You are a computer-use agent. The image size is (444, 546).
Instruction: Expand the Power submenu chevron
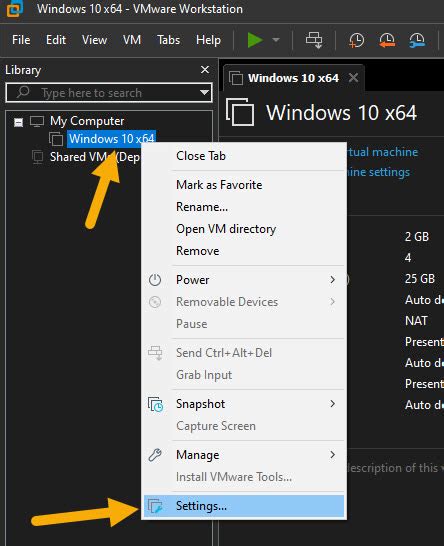click(x=333, y=280)
